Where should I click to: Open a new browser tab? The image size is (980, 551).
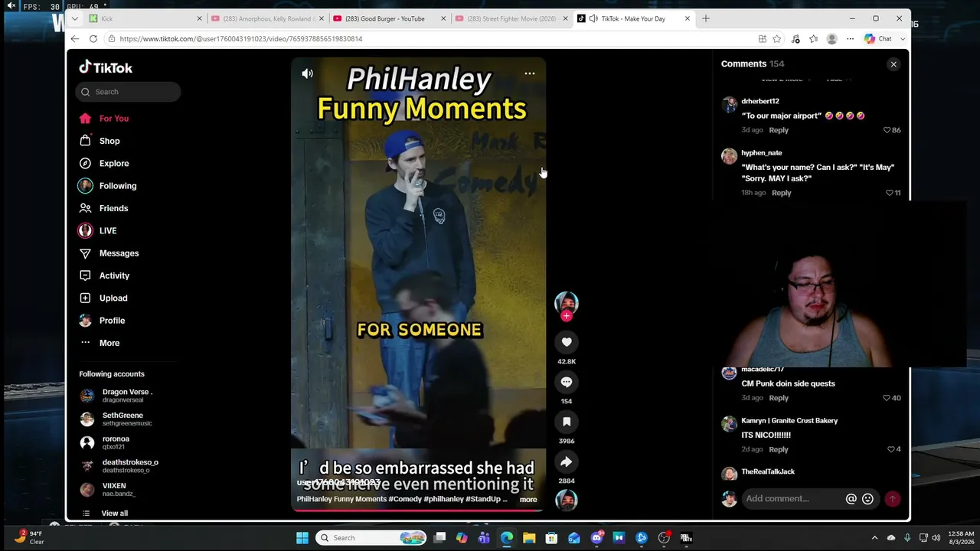706,18
